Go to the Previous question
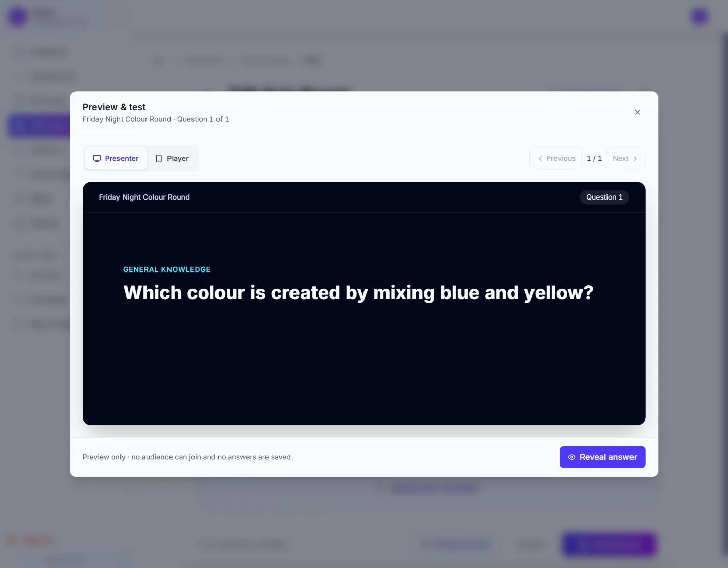This screenshot has height=568, width=728. (556, 158)
